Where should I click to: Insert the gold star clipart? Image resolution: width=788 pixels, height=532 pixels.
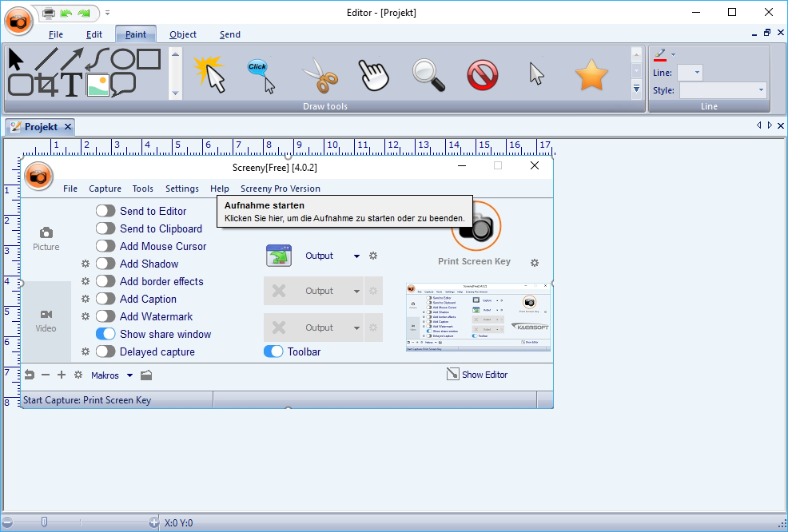click(591, 75)
